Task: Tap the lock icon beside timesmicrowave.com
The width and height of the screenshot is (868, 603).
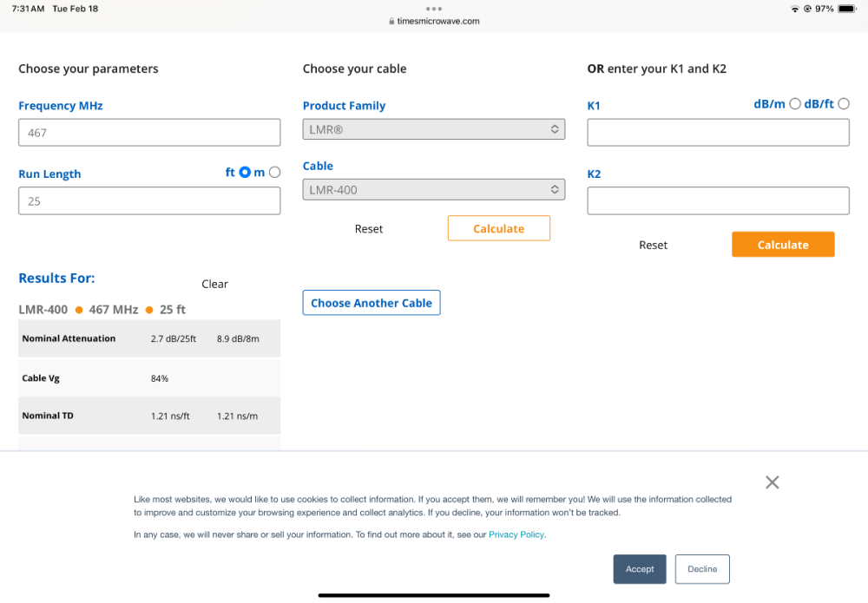Action: pos(392,22)
